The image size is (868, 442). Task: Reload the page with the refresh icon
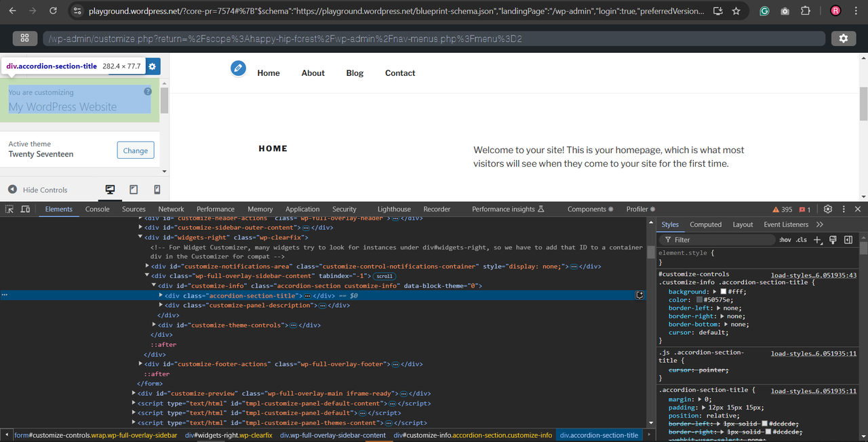(53, 11)
